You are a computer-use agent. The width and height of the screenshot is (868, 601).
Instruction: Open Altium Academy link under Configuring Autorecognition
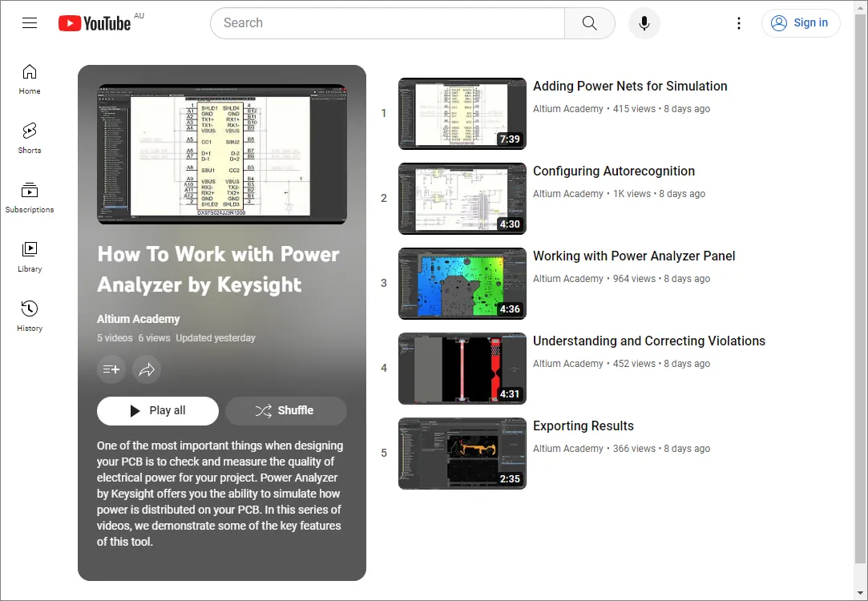pyautogui.click(x=568, y=194)
